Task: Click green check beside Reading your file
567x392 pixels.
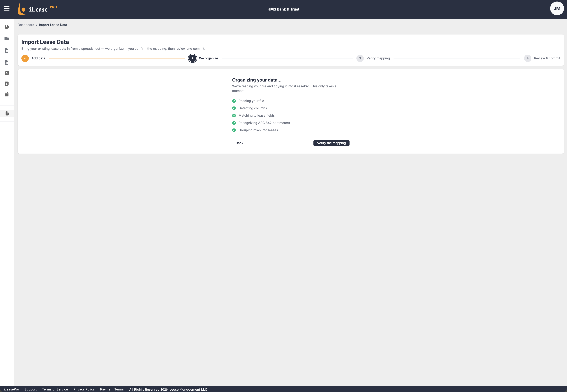Action: pyautogui.click(x=234, y=101)
